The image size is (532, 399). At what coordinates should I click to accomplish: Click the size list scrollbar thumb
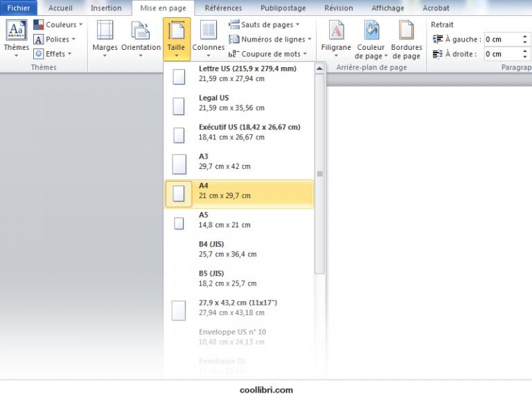[x=319, y=174]
